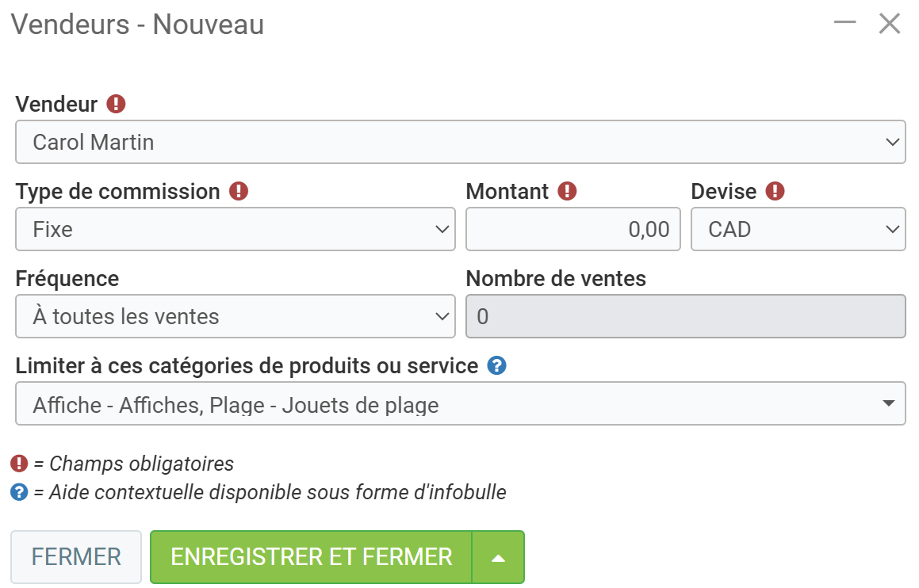Open the save options arrow menu
This screenshot has width=919, height=588.
point(498,557)
